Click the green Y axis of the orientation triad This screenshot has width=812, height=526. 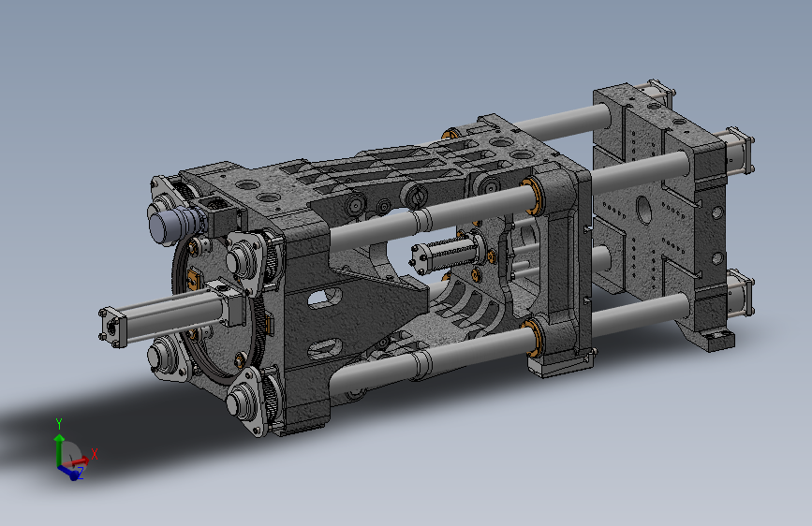tap(59, 448)
